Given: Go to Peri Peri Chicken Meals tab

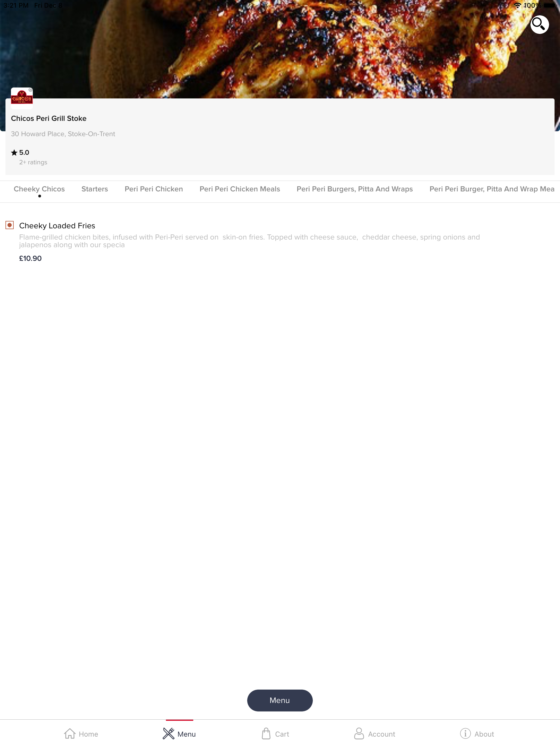Looking at the screenshot, I should [240, 189].
